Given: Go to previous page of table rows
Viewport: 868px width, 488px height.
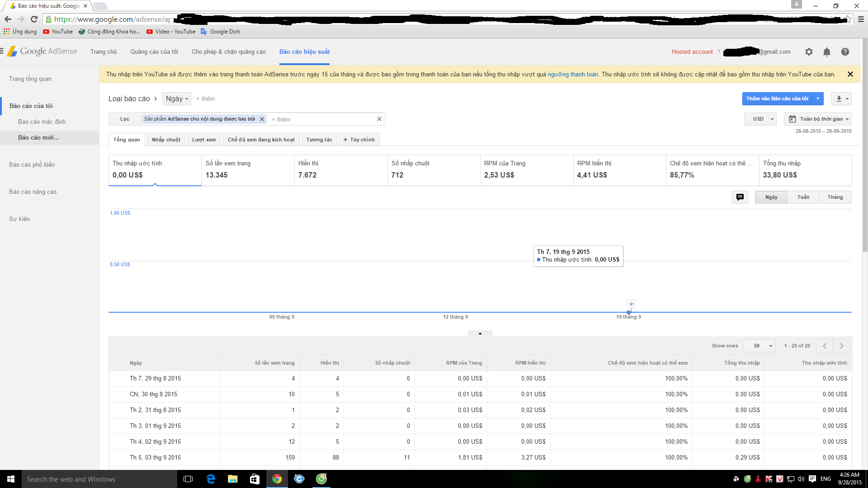Looking at the screenshot, I should pyautogui.click(x=825, y=346).
